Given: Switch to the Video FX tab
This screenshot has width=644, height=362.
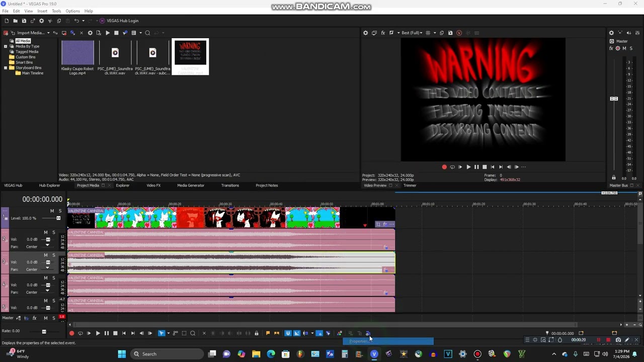Looking at the screenshot, I should click(153, 186).
